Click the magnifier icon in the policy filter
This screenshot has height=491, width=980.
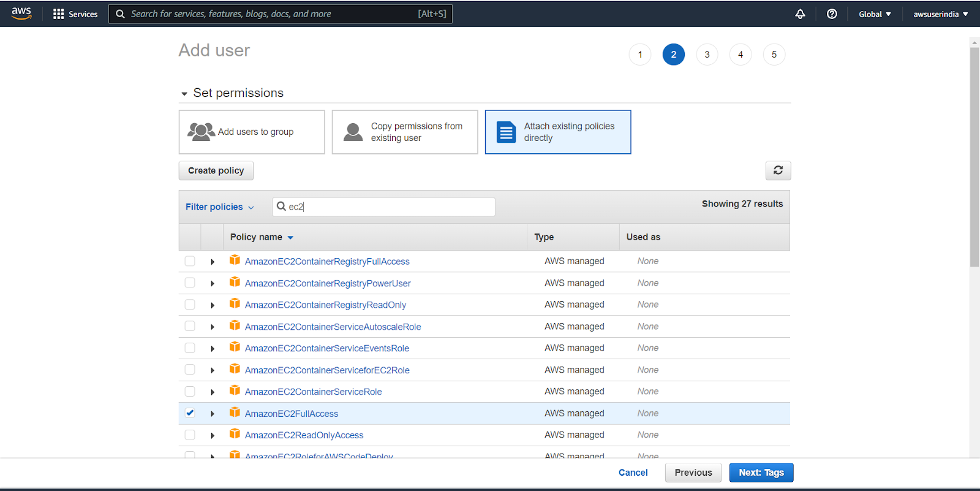[281, 207]
